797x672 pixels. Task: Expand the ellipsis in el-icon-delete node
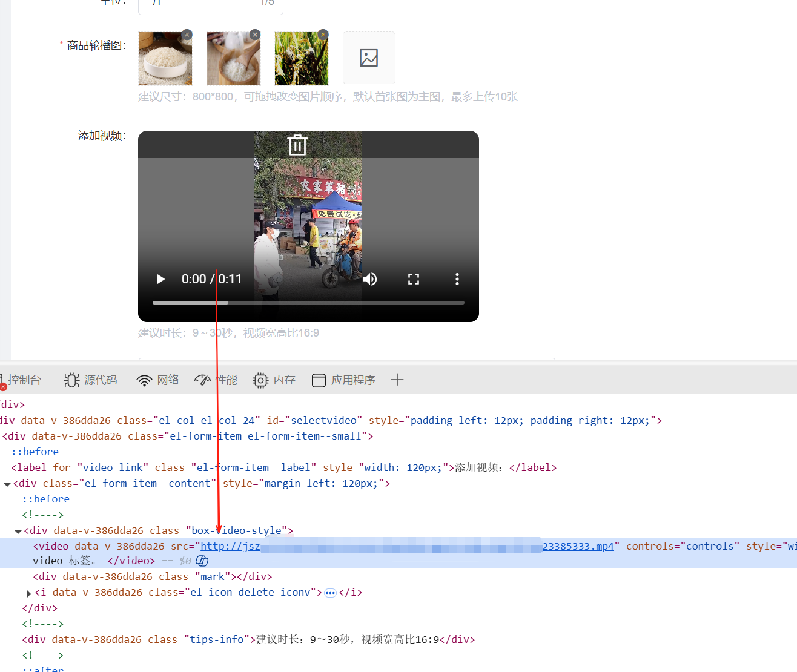(x=330, y=593)
